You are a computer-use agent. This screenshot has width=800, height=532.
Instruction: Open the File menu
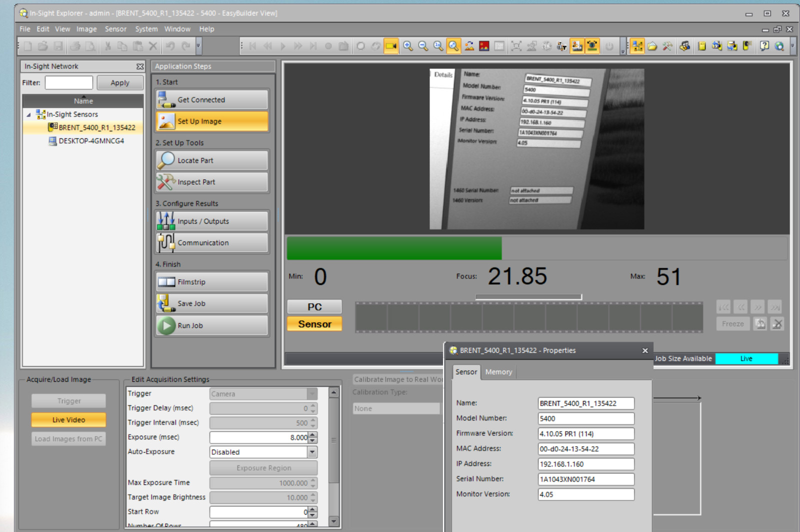tap(25, 29)
